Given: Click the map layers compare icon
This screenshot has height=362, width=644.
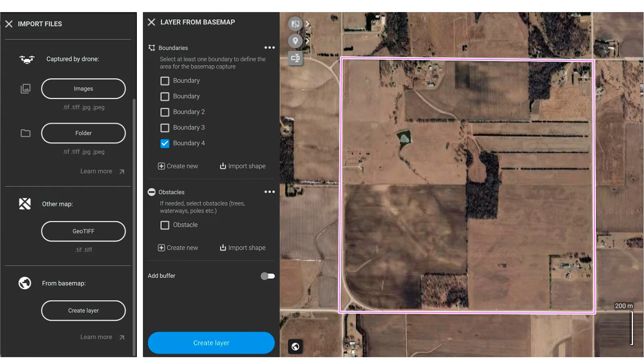Looking at the screenshot, I should click(295, 24).
